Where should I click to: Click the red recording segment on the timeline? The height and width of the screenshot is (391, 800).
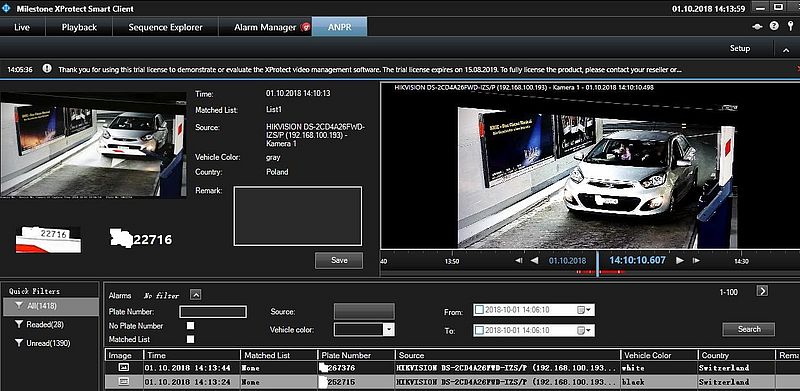point(612,272)
